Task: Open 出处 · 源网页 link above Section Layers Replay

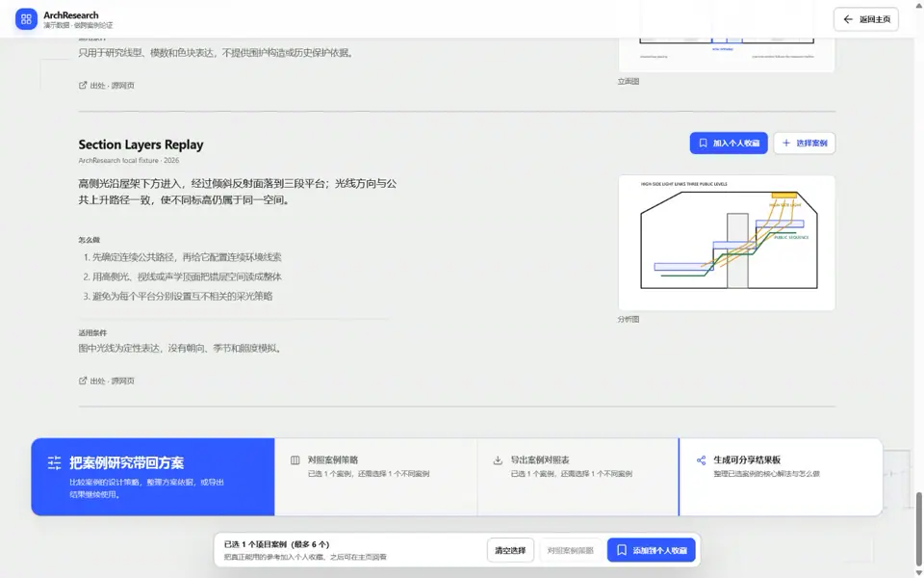Action: click(x=107, y=86)
